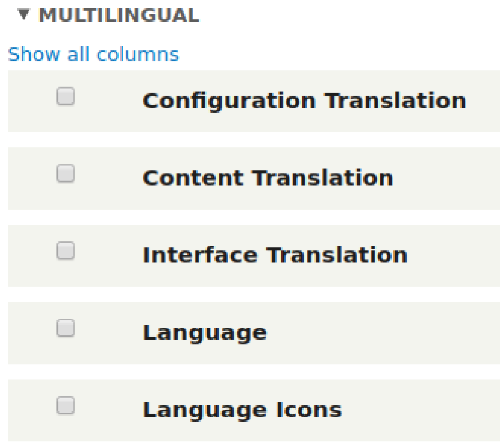Collapse the Multilingual section via its triangle
The image size is (500, 448).
[x=24, y=14]
